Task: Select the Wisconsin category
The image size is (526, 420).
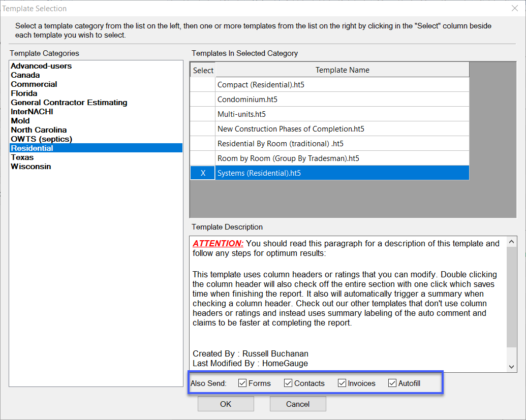Action: click(x=30, y=166)
